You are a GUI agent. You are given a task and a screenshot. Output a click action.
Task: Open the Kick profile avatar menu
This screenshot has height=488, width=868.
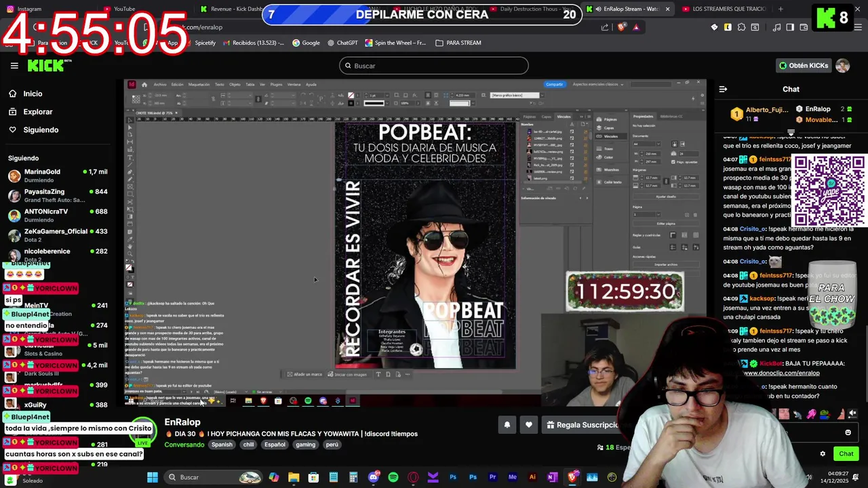click(843, 66)
